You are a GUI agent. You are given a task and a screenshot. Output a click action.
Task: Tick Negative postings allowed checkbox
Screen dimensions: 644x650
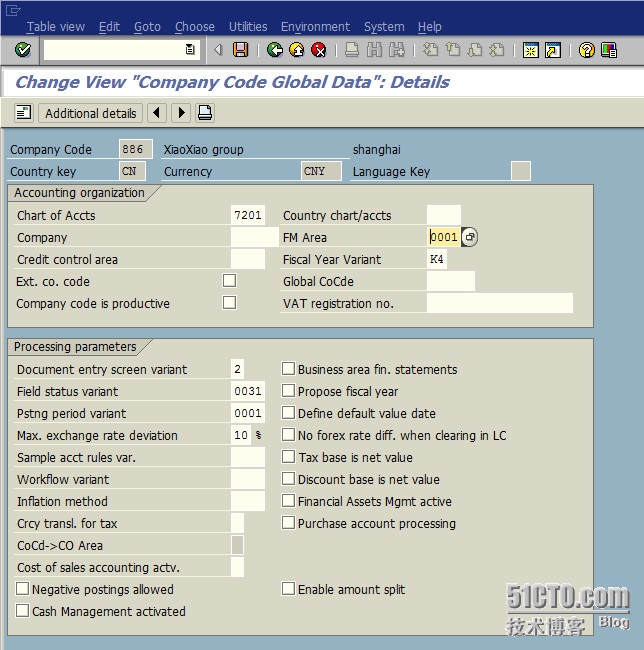(x=22, y=589)
